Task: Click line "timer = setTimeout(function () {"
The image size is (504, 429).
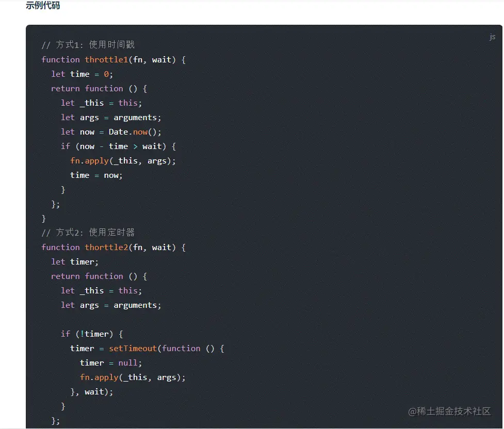Action: (147, 349)
